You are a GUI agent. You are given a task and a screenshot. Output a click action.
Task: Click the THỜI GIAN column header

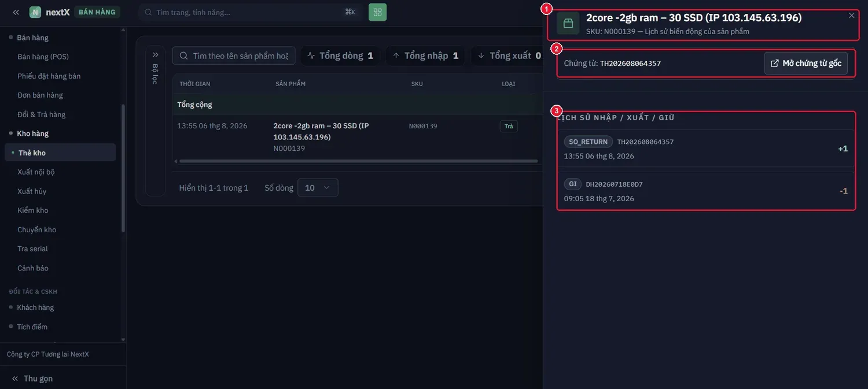tap(195, 84)
